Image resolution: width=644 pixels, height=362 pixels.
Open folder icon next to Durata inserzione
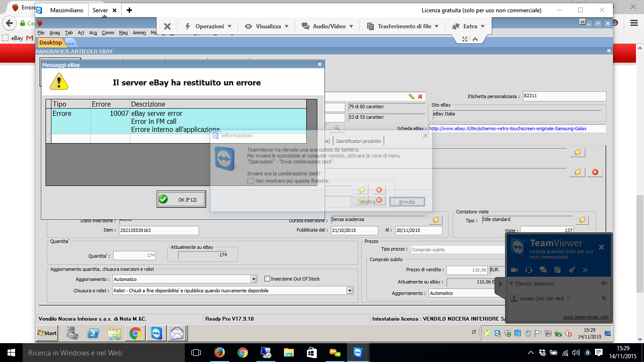436,220
